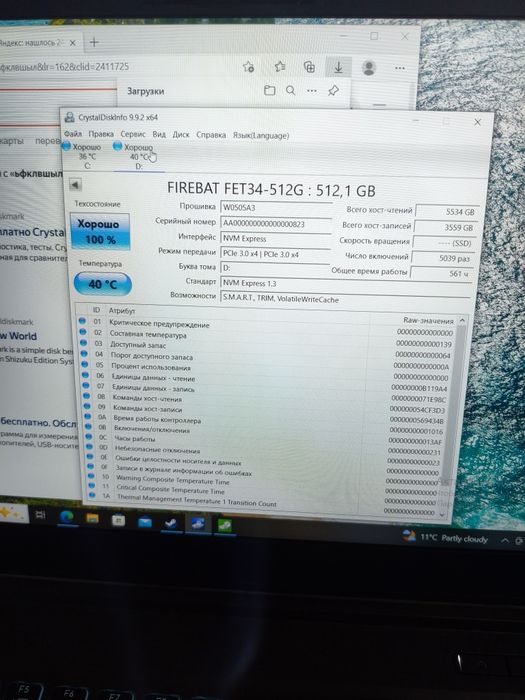Click the rotation speed value (SSD)

point(444,243)
